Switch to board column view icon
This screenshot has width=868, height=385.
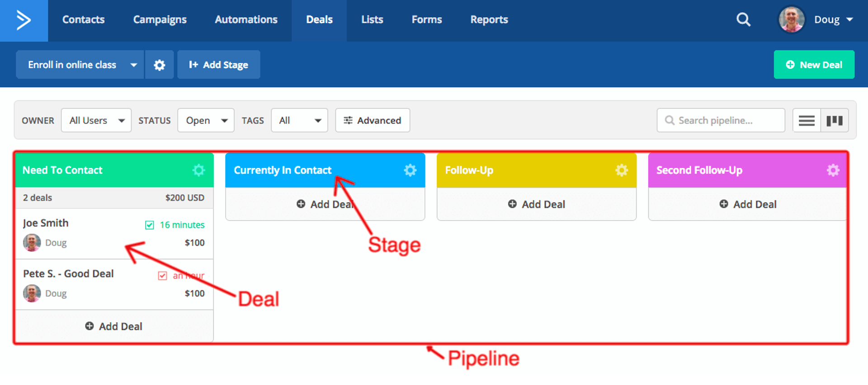pyautogui.click(x=835, y=121)
